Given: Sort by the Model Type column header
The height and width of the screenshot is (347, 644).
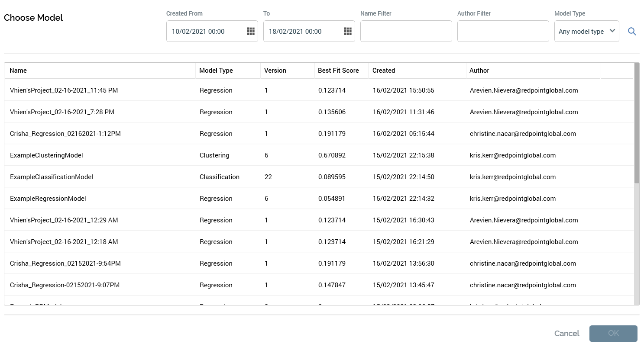Looking at the screenshot, I should (216, 71).
